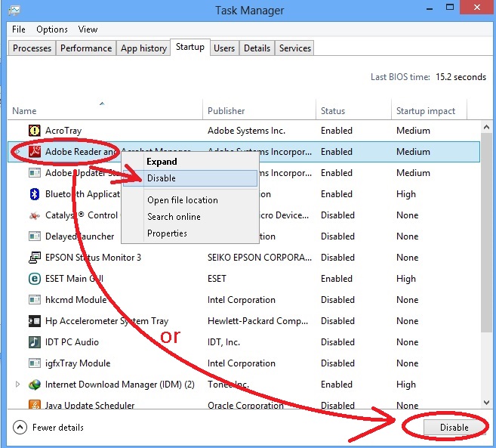Viewport: 496px width, 448px height.
Task: Click the 15.2 seconds BIOS time value
Action: coord(461,77)
